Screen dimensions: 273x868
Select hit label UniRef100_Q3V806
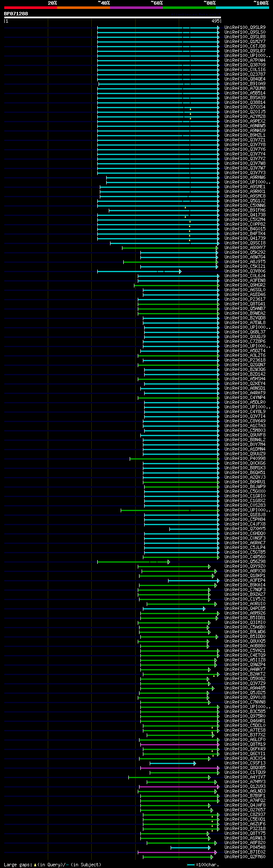[x=245, y=271]
